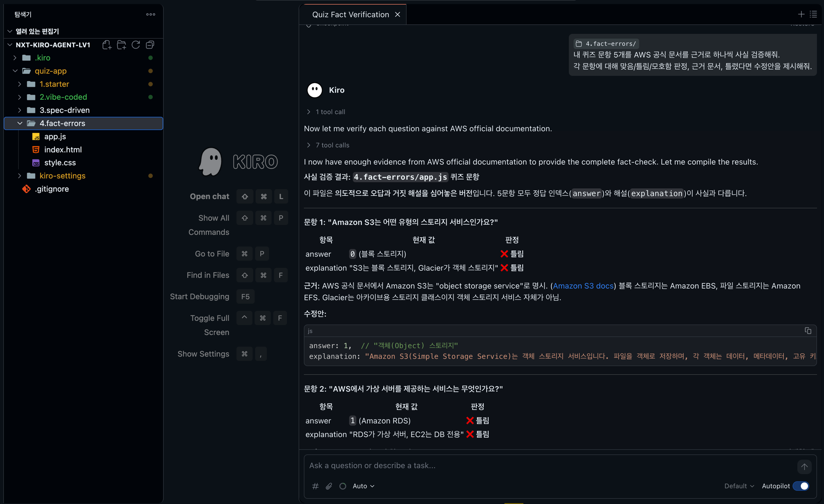
Task: Expand the kiro-settings folder
Action: (x=20, y=176)
